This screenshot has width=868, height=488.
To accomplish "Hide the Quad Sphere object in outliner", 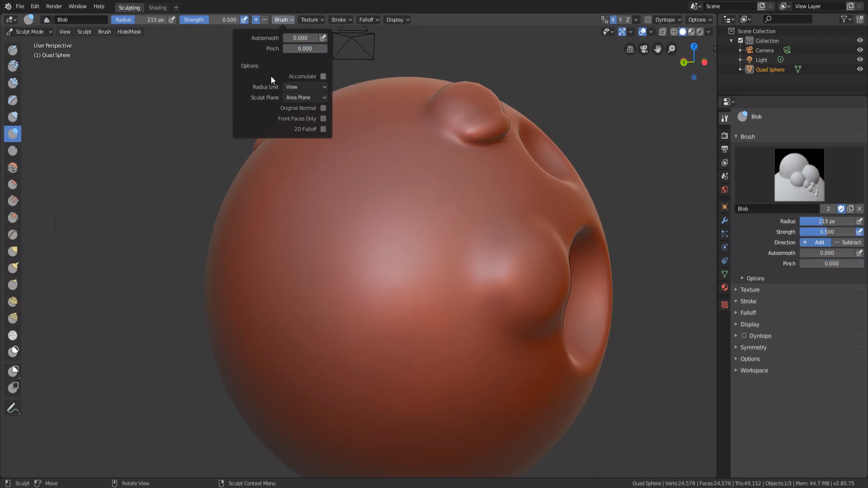I will click(x=860, y=70).
